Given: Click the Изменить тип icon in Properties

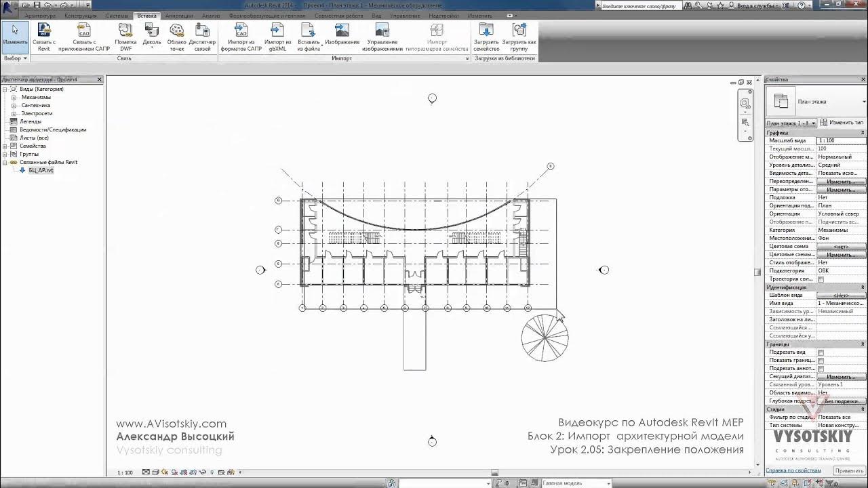Looking at the screenshot, I should [x=824, y=123].
